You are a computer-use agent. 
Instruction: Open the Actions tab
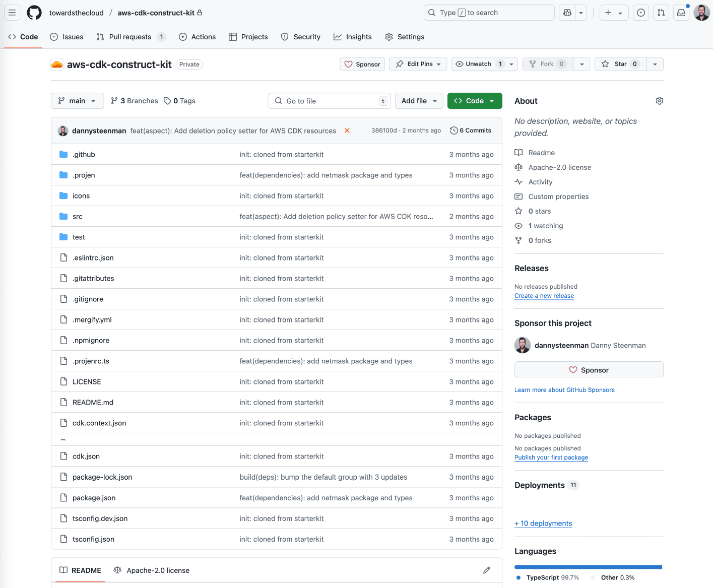tap(198, 37)
